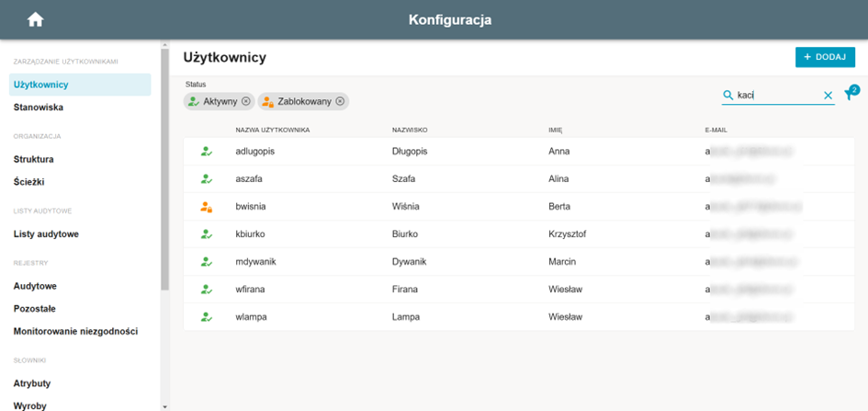Select username bwisnia
The height and width of the screenshot is (411, 868).
[x=251, y=207]
